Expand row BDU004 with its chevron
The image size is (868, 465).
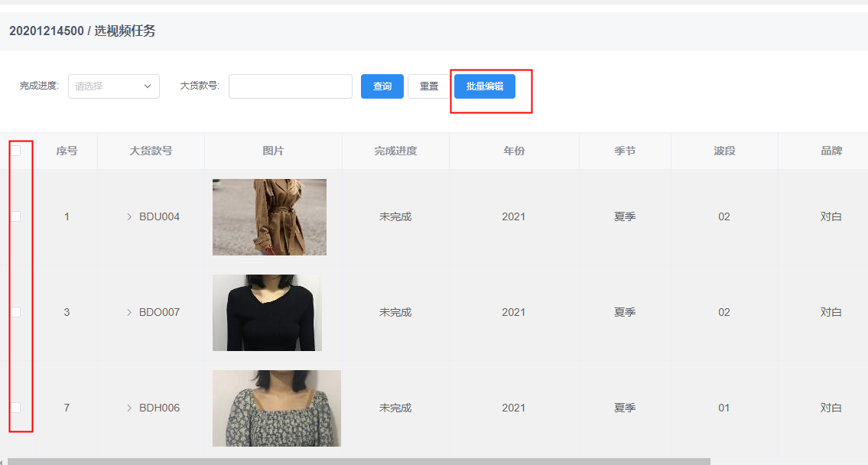point(129,216)
